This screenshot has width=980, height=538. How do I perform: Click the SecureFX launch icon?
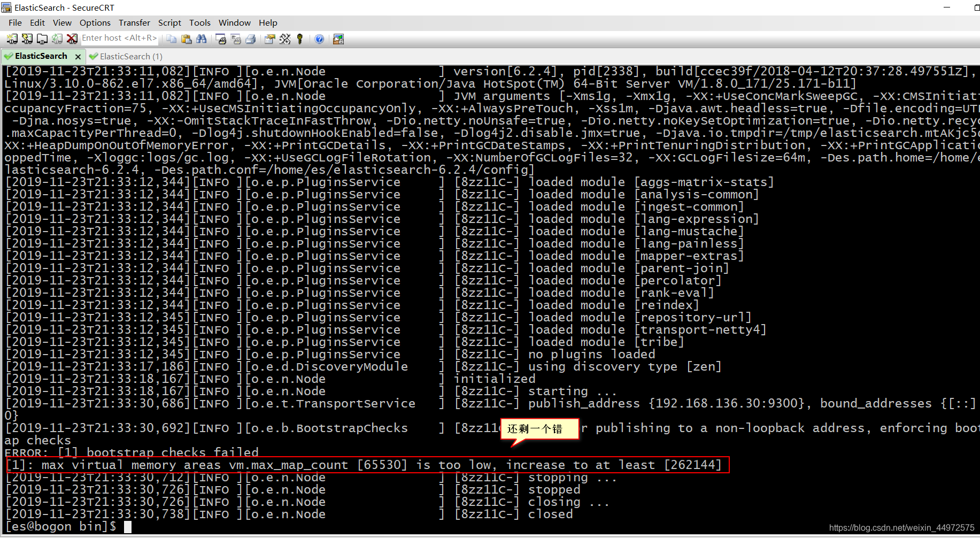pos(338,39)
